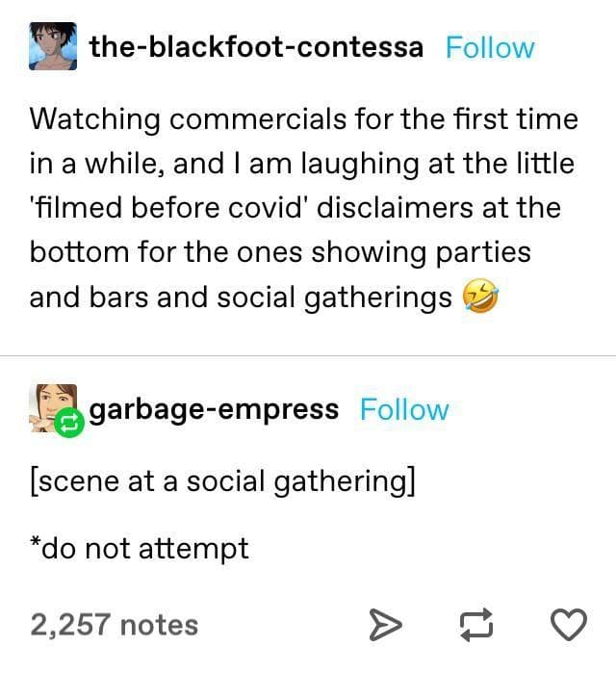
Task: Click the 'in a while, and I am laughing' line
Action: [x=301, y=164]
